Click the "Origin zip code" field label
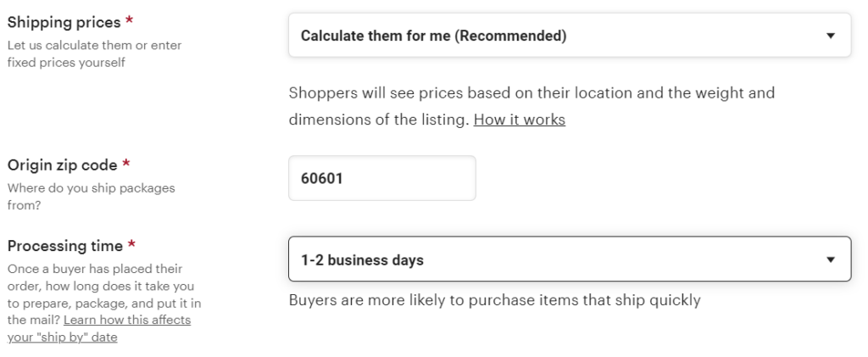This screenshot has width=868, height=357. [x=62, y=165]
